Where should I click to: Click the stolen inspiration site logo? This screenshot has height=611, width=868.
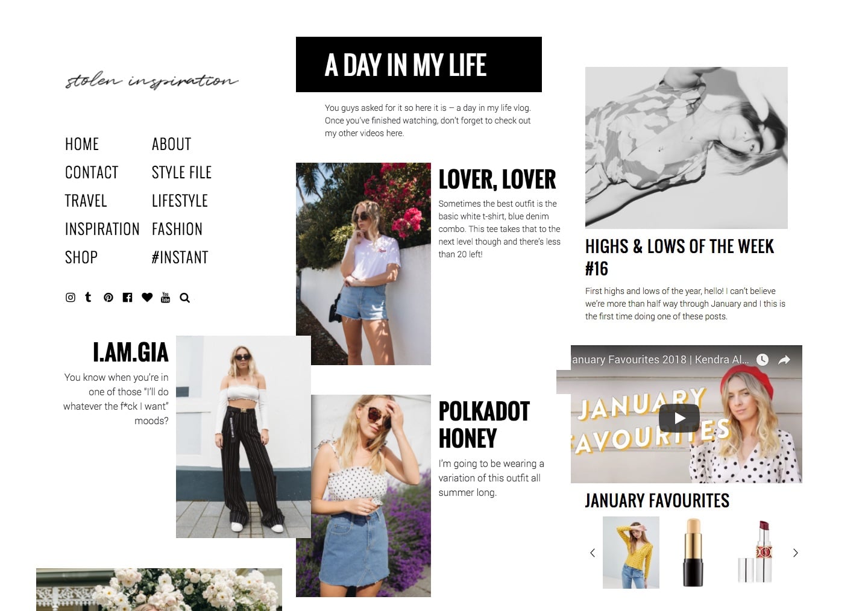(152, 81)
